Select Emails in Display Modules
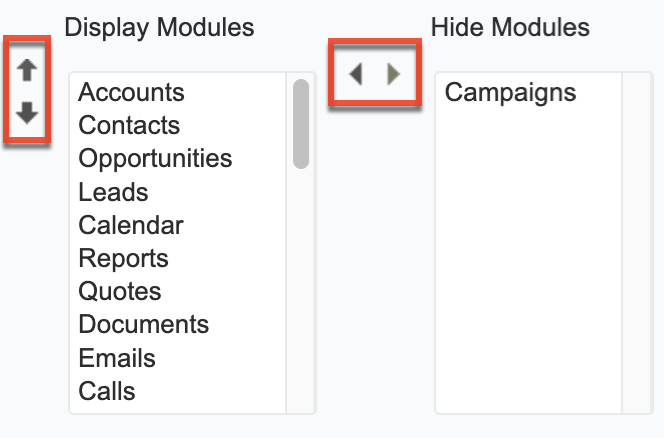Viewport: 664px width, 438px height. click(x=117, y=358)
